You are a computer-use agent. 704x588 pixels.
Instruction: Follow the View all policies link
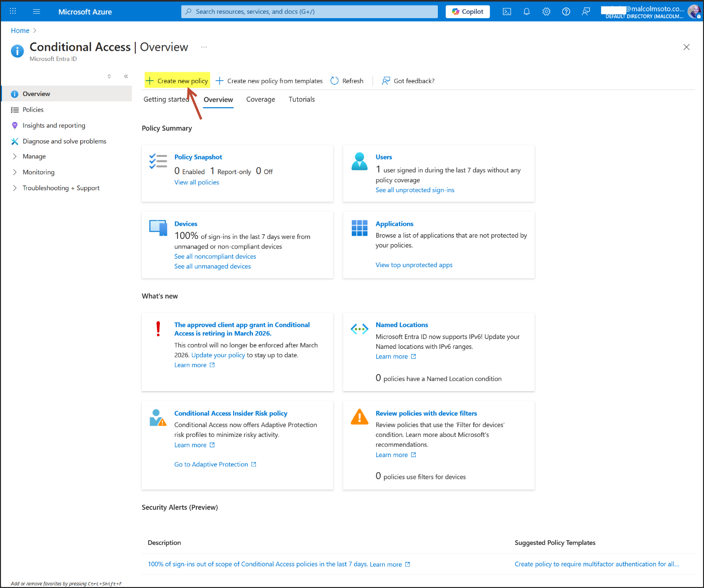point(197,183)
